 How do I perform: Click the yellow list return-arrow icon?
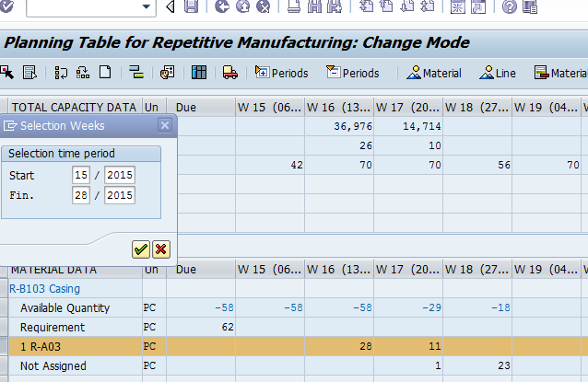[61, 73]
